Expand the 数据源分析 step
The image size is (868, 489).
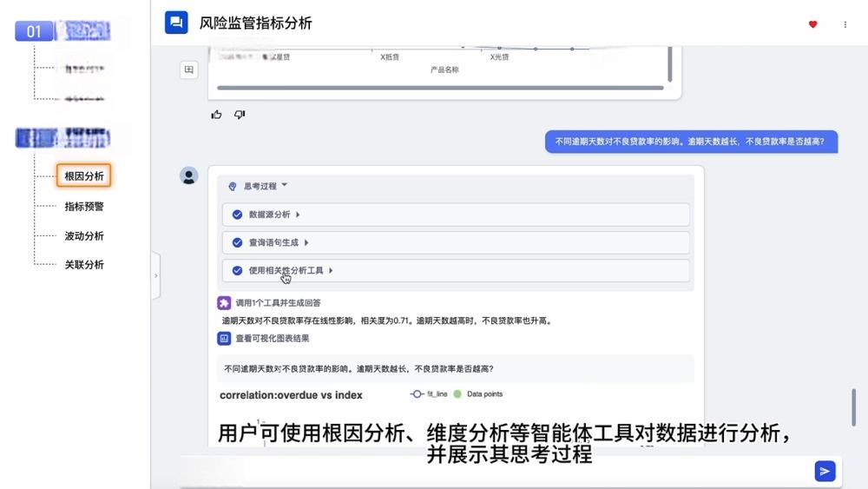(x=298, y=215)
